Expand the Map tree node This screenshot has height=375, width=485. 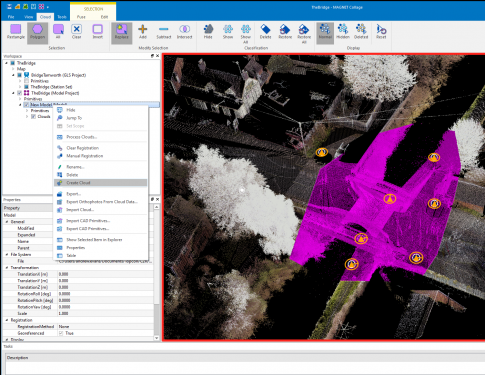coord(13,69)
